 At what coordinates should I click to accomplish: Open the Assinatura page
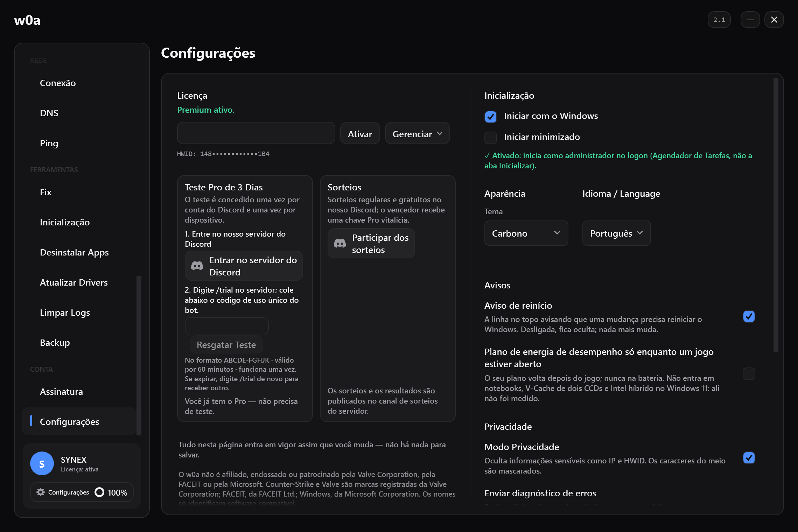[79, 392]
